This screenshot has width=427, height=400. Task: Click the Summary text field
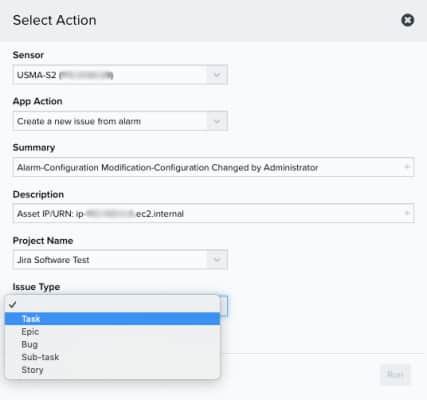[x=213, y=167]
